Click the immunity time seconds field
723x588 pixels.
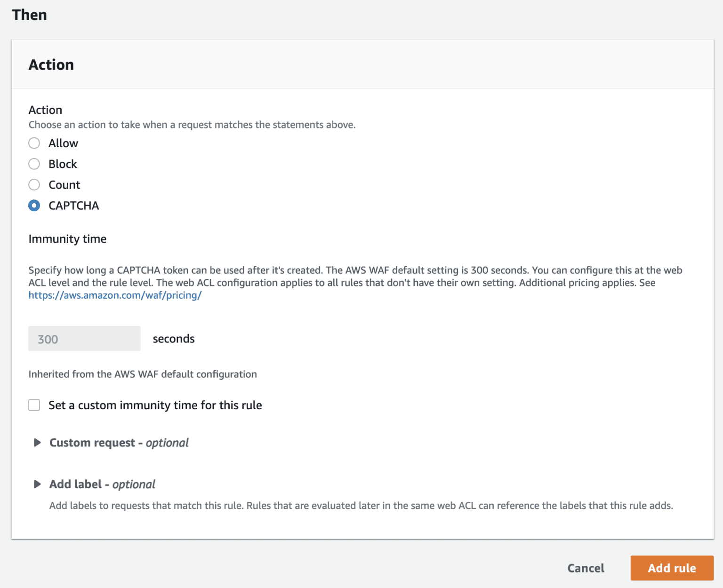[84, 338]
